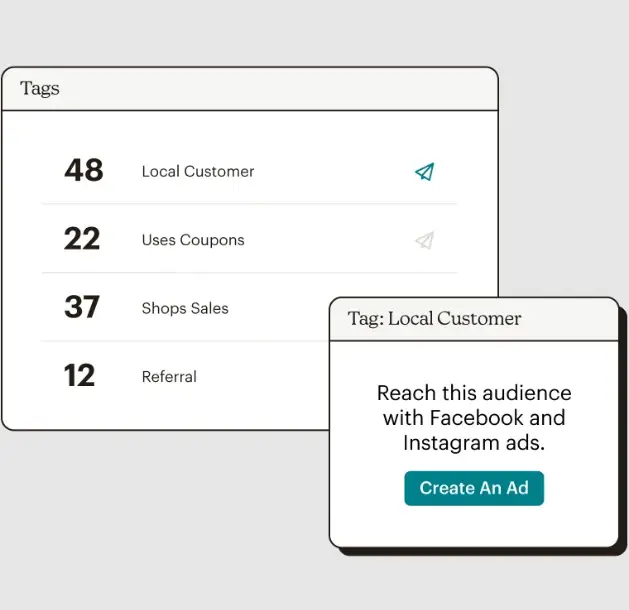Select the Referral tag label

click(x=169, y=377)
